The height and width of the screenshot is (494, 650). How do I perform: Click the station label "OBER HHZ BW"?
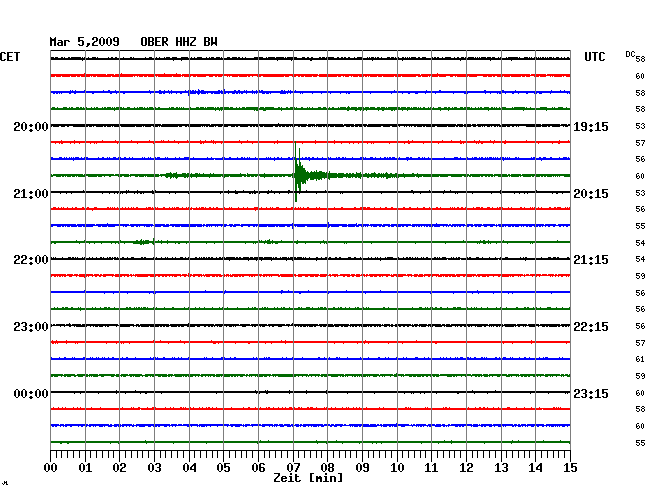tap(179, 42)
